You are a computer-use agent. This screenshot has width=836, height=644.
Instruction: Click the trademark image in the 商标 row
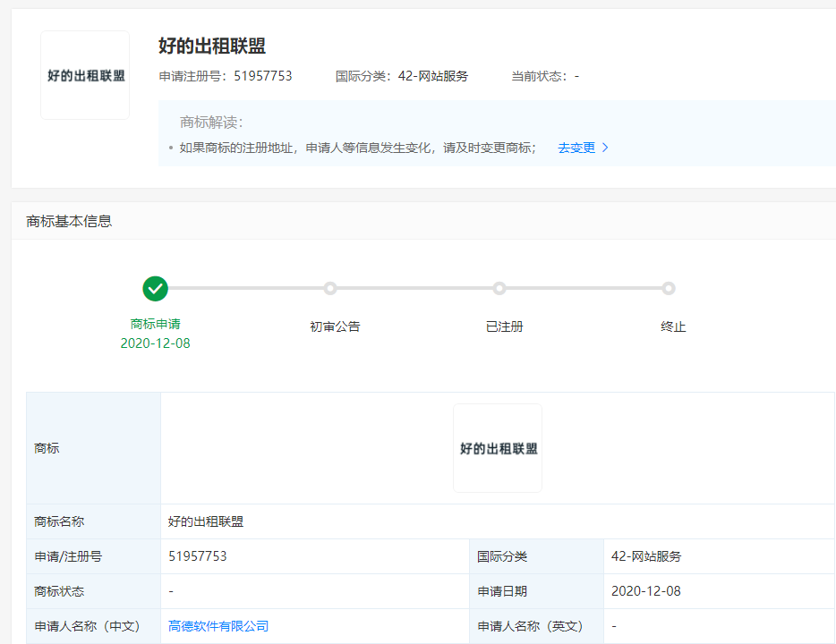coord(498,448)
